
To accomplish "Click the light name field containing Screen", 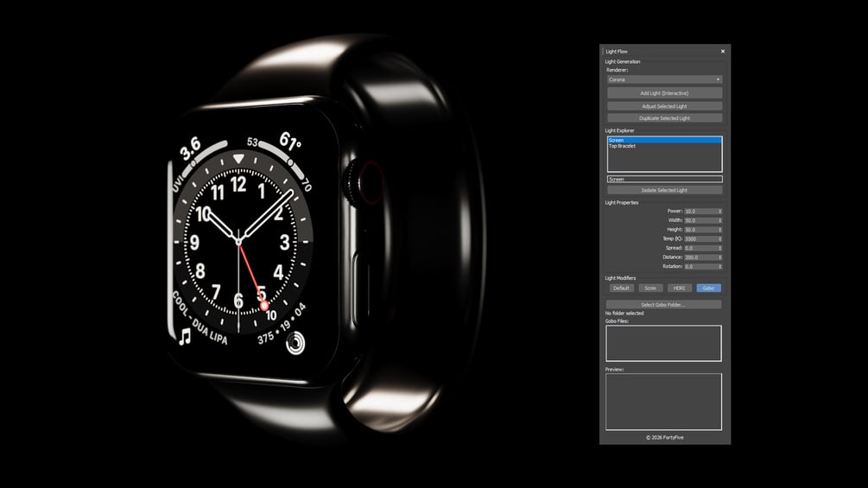I will pos(664,180).
